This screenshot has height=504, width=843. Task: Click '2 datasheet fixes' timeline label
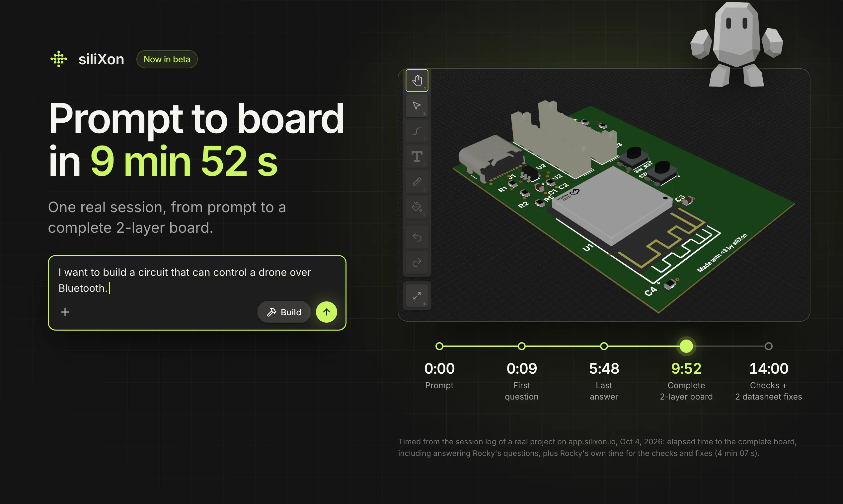coord(769,397)
